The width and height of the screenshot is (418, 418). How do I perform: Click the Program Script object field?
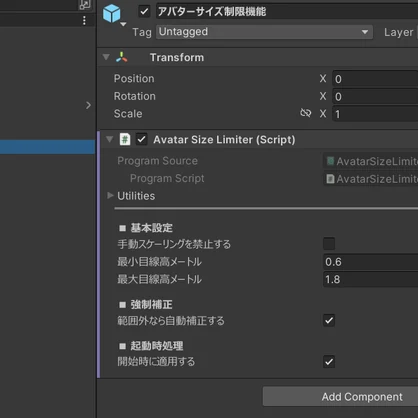371,179
